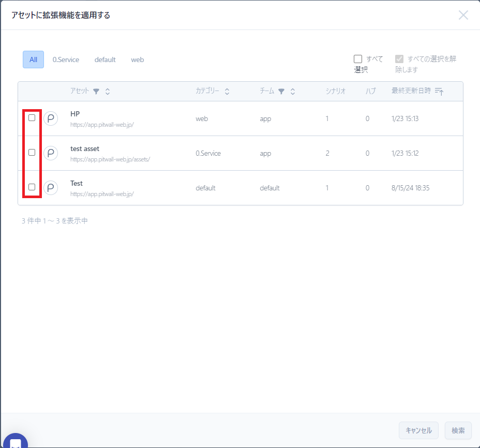Viewport: 480px width, 448px height.
Task: Click the キャンセル button
Action: [418, 430]
